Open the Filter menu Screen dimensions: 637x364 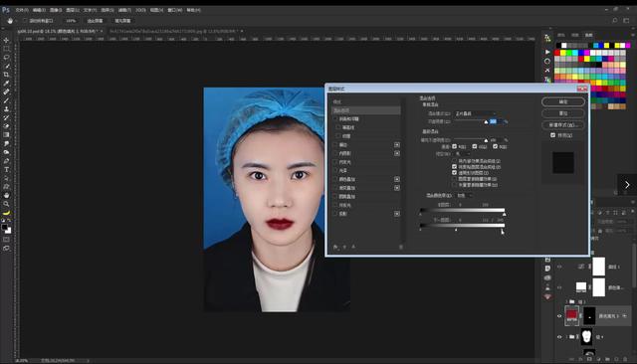124,10
